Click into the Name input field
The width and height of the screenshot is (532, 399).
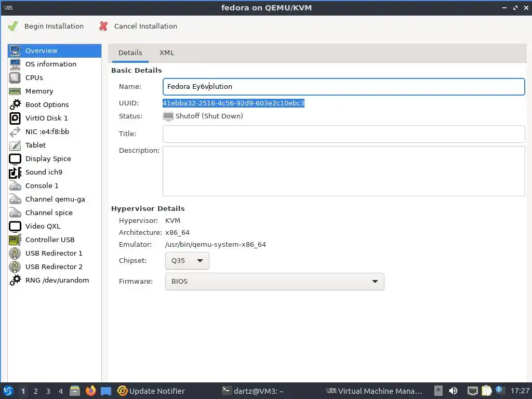tap(344, 87)
